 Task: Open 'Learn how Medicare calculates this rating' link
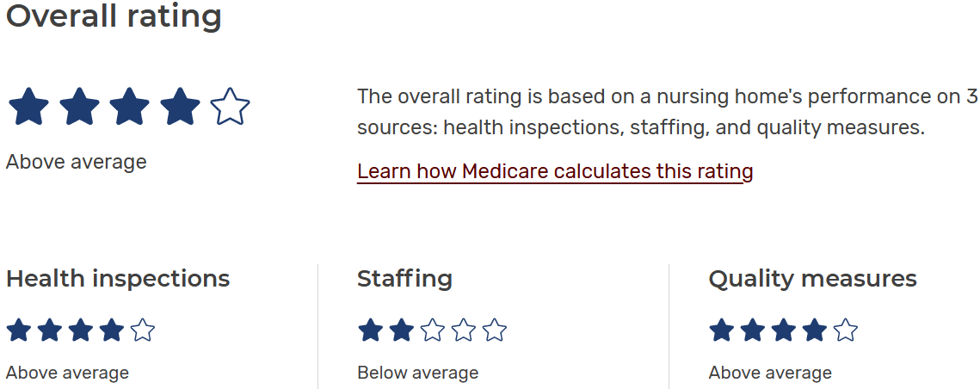tap(555, 171)
